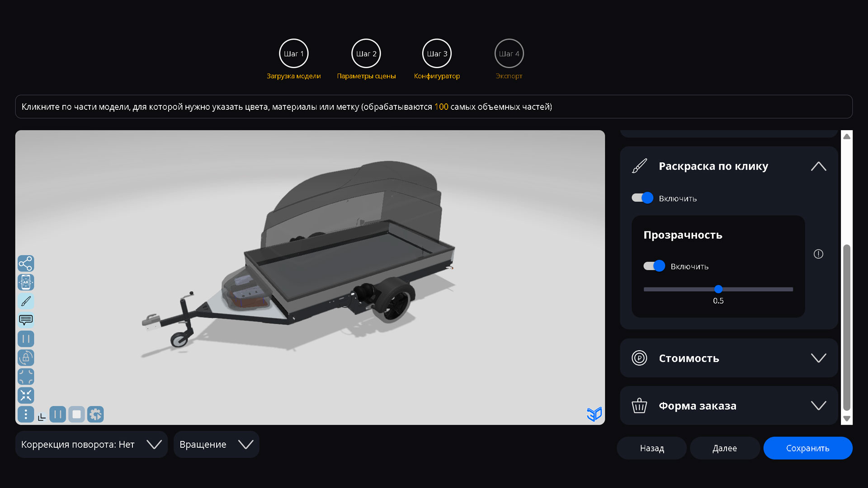This screenshot has height=488, width=868.
Task: Select the brush painting tool
Action: click(26, 301)
